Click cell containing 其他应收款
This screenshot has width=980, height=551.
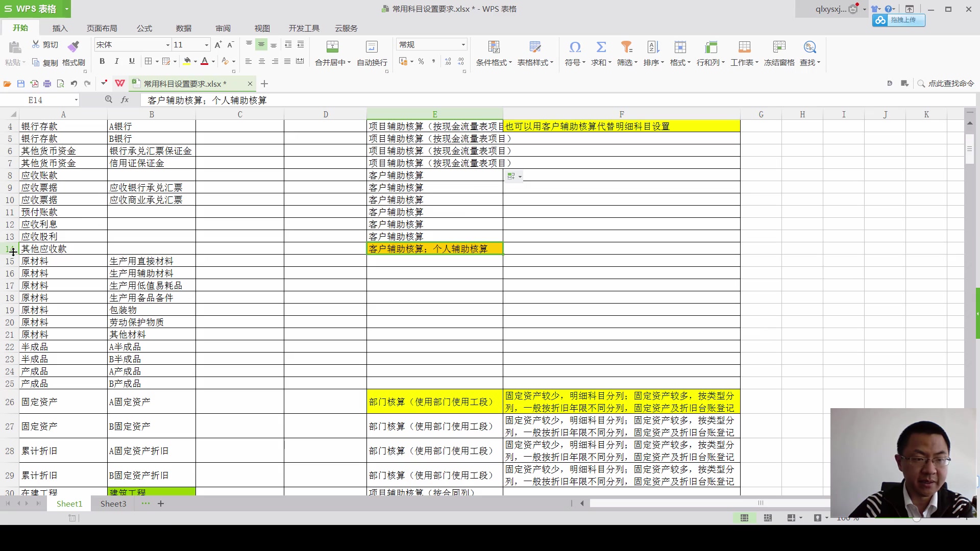pos(63,248)
